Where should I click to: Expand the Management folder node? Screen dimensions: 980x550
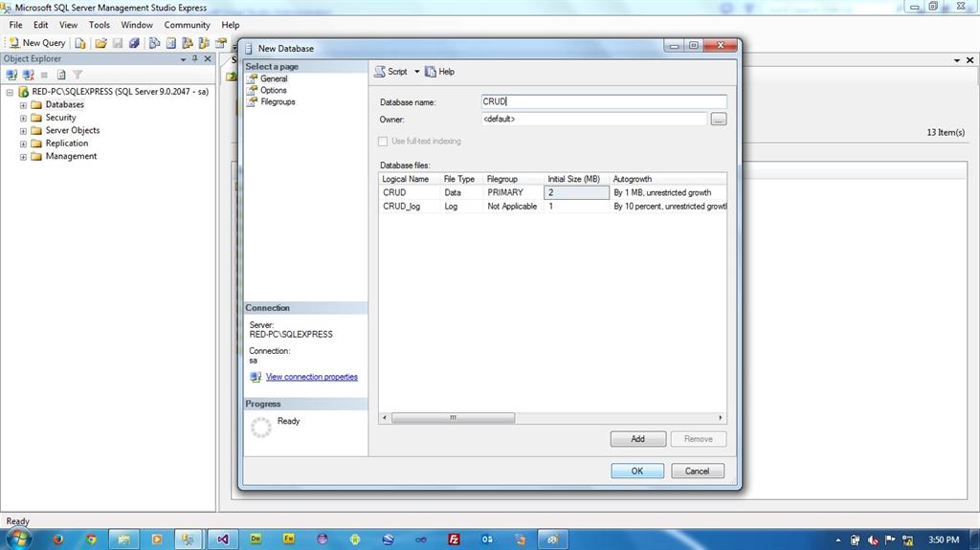click(23, 157)
